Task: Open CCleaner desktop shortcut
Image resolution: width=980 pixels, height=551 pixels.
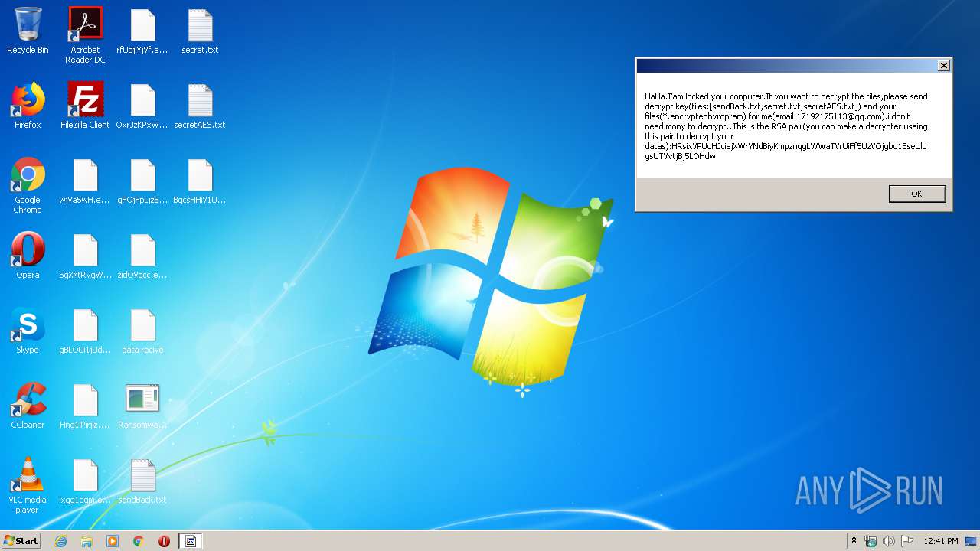Action: (28, 406)
